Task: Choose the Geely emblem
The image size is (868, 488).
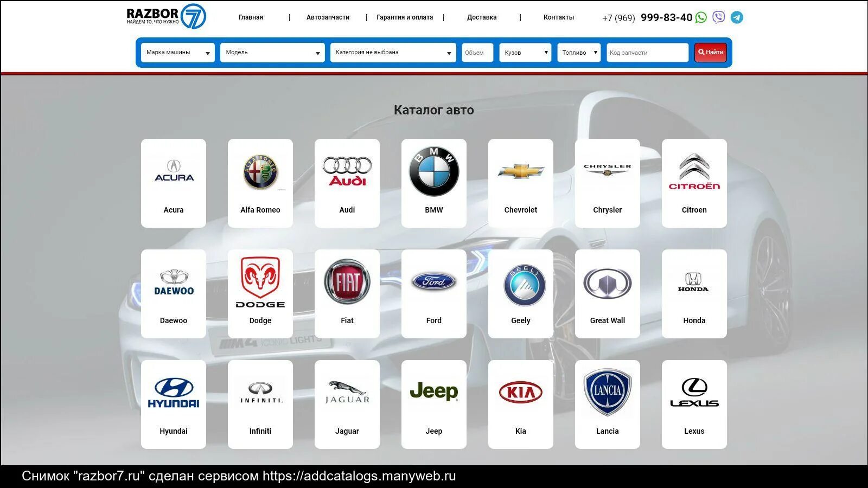Action: pyautogui.click(x=525, y=286)
